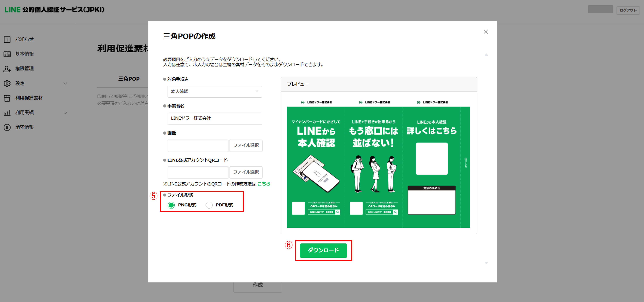Expand the 利用実績 sidebar chevron

click(65, 113)
